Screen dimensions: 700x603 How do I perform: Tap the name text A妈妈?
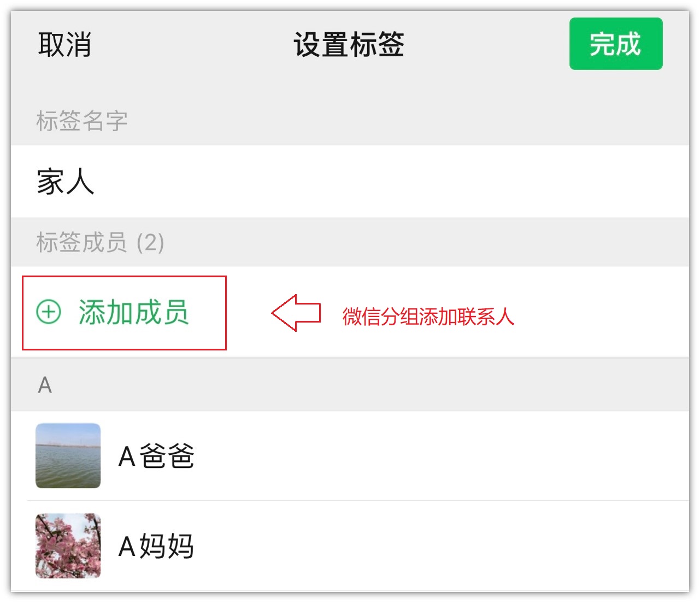[157, 545]
